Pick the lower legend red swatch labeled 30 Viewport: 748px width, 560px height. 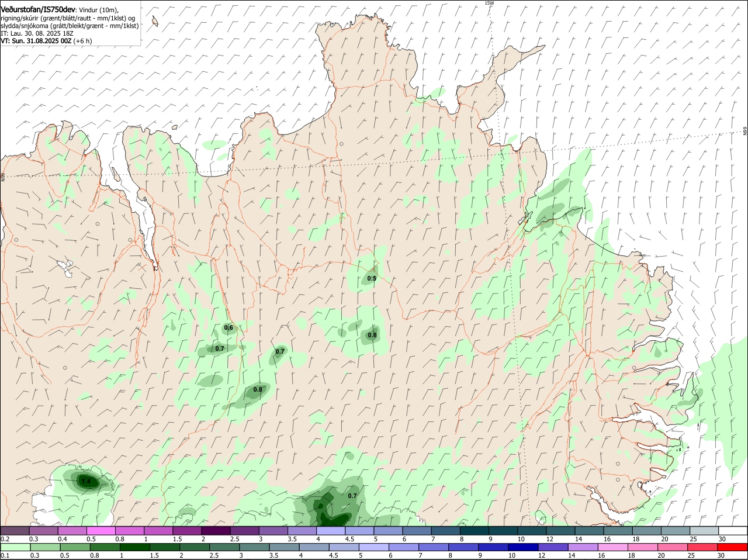click(733, 547)
